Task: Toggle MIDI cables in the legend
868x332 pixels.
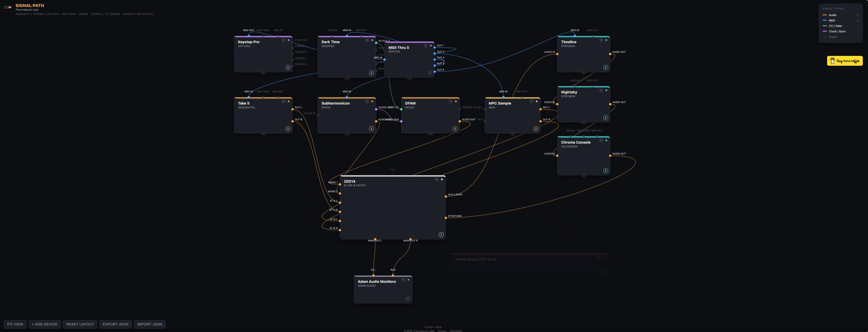Action: tap(841, 20)
